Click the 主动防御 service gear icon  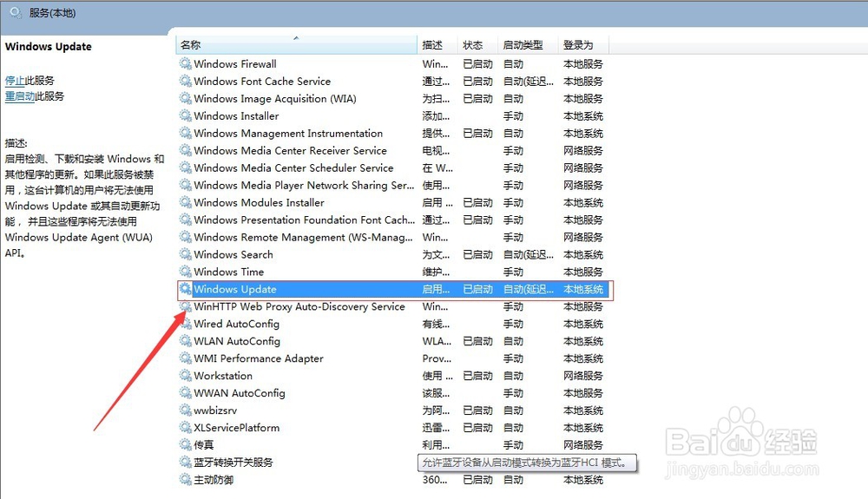click(x=185, y=480)
